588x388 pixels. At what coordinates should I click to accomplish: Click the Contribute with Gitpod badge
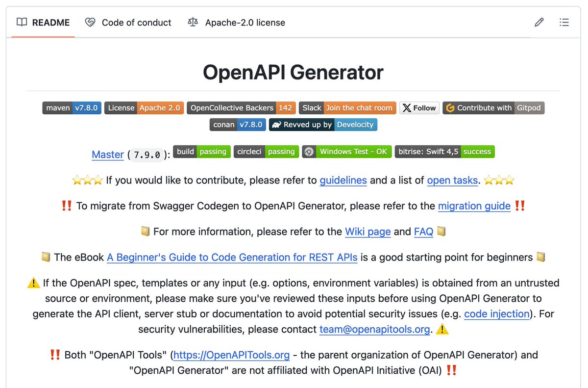pos(493,108)
